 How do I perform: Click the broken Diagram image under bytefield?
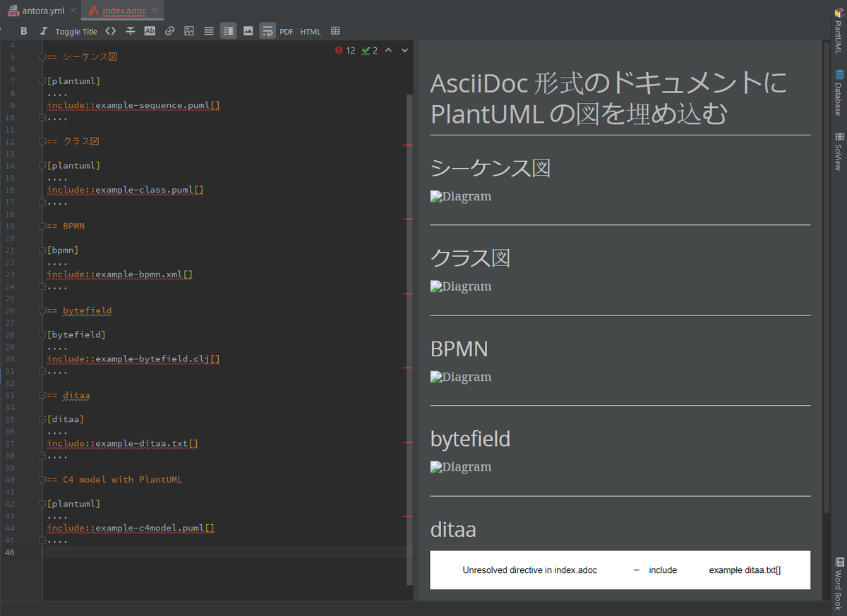(461, 467)
